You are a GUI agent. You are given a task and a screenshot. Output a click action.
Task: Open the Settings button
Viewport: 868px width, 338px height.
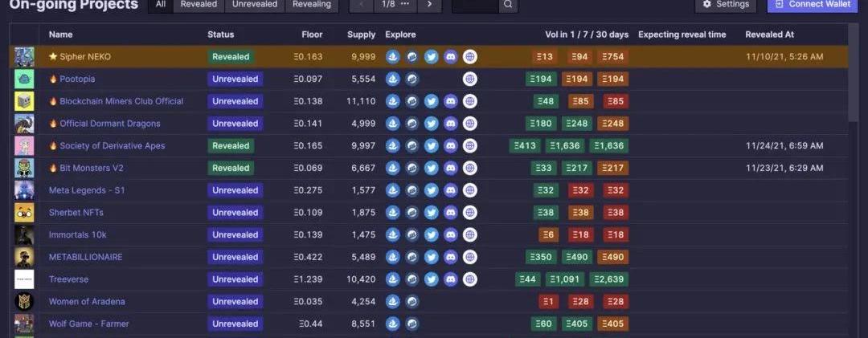726,5
